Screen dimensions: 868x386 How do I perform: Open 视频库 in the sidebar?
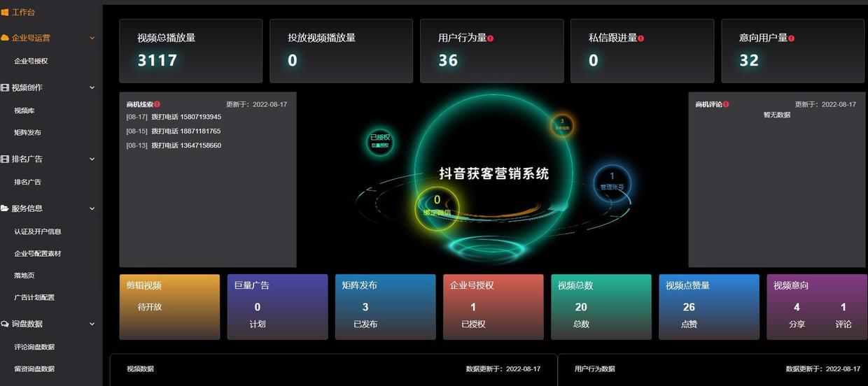coord(24,110)
